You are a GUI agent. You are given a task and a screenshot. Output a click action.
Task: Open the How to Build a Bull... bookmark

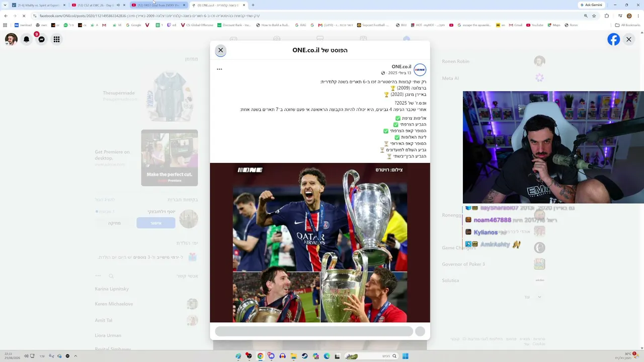pyautogui.click(x=272, y=25)
